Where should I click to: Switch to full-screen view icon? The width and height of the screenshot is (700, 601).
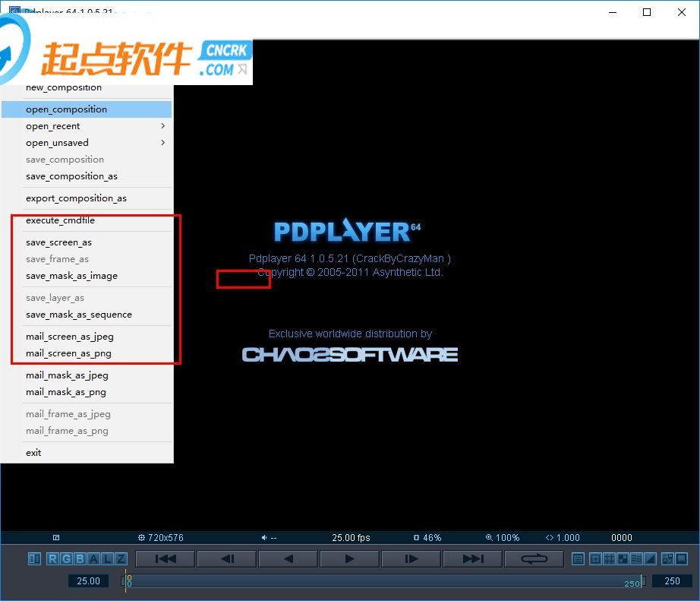(x=682, y=559)
